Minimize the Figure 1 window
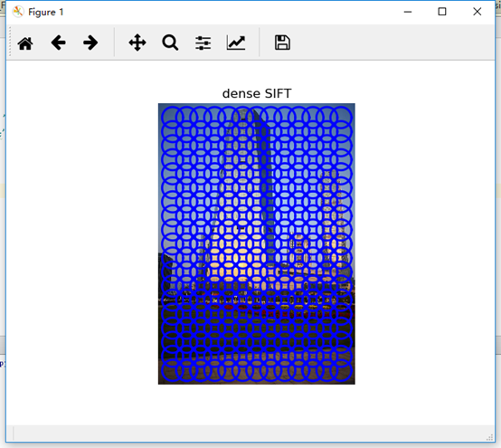The width and height of the screenshot is (501, 448). [x=408, y=12]
